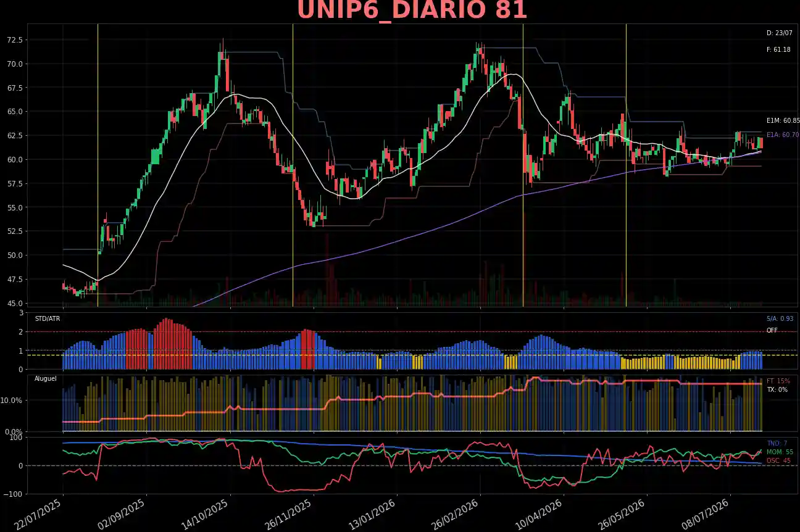The width and height of the screenshot is (800, 532).
Task: Click the F: 61.18 value label
Action: point(778,49)
